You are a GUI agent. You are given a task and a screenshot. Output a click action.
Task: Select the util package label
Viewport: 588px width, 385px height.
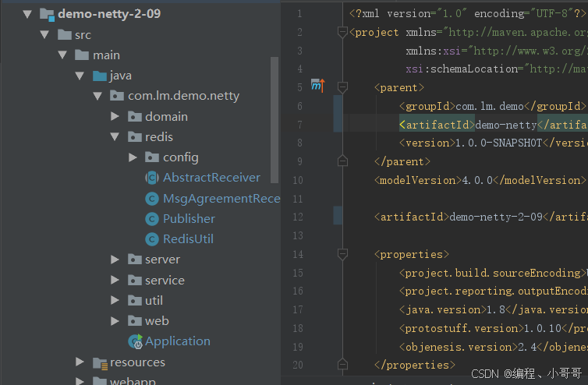154,300
